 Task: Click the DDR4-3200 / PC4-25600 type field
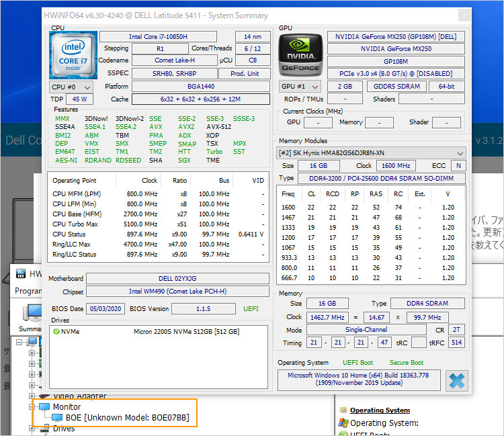pyautogui.click(x=381, y=178)
